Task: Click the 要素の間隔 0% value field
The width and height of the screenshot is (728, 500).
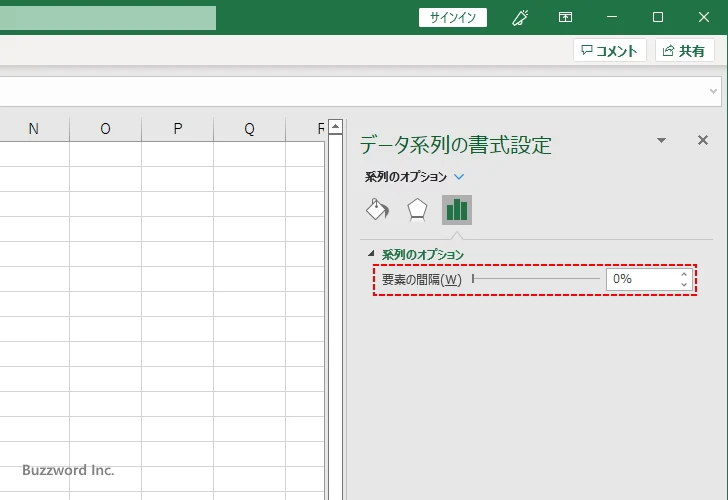Action: point(642,279)
